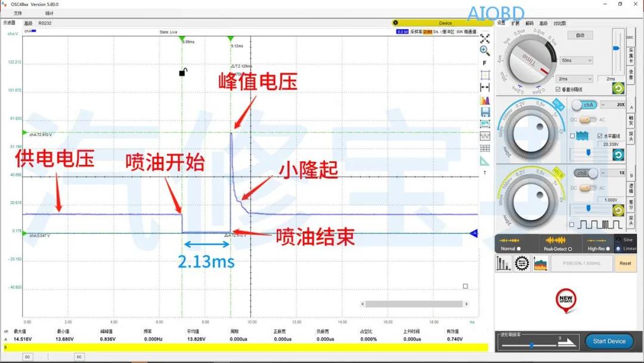Image resolution: width=644 pixels, height=363 pixels.
Task: Open the 50ns timebase dropdown
Action: tap(577, 60)
